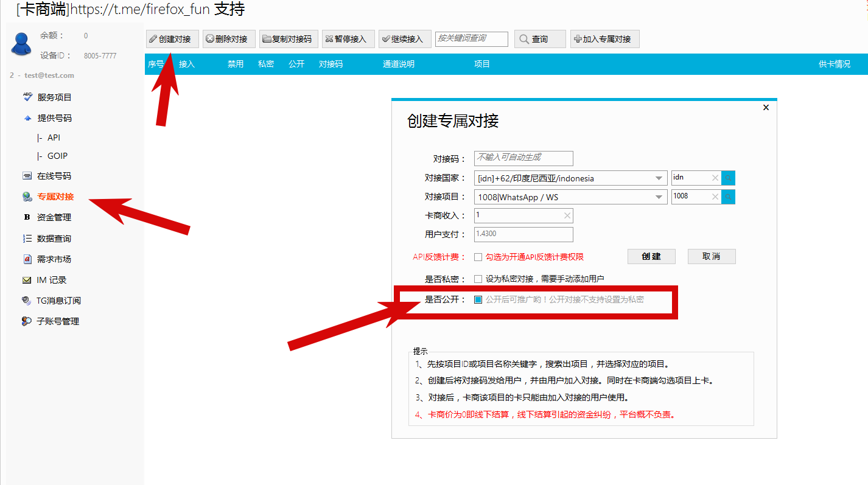This screenshot has height=485, width=868.
Task: Click the 查询 search button
Action: tap(540, 39)
